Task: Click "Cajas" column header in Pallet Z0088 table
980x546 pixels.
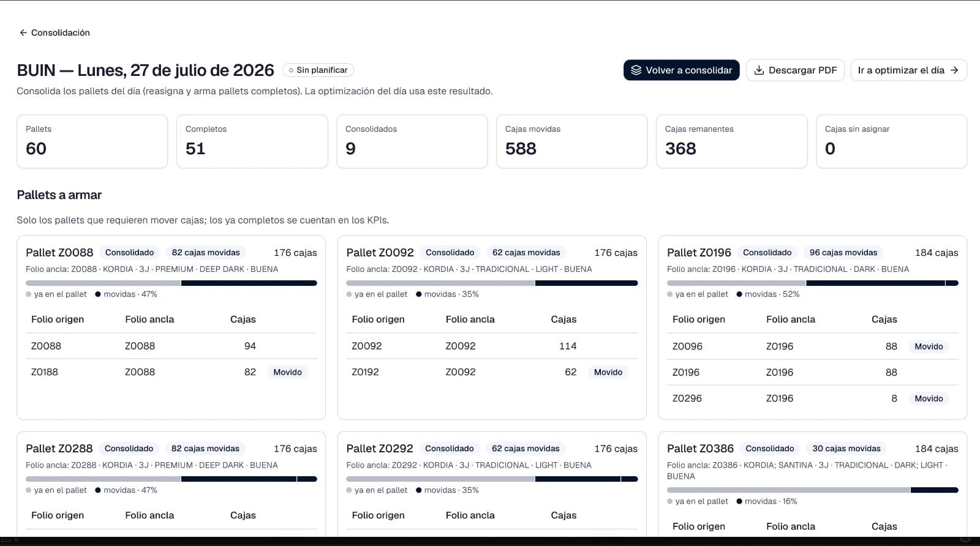Action: tap(243, 320)
